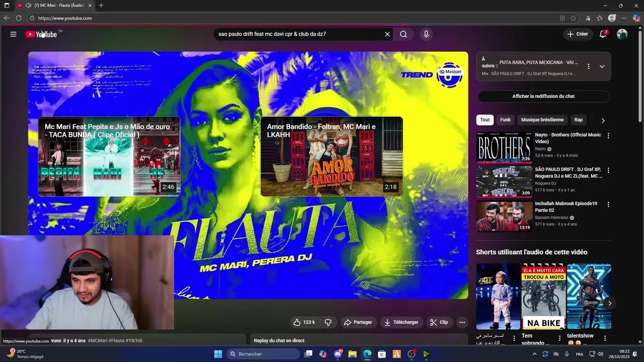The width and height of the screenshot is (644, 362).
Task: Open Nayto Brothers video thumbnail
Action: tap(504, 147)
